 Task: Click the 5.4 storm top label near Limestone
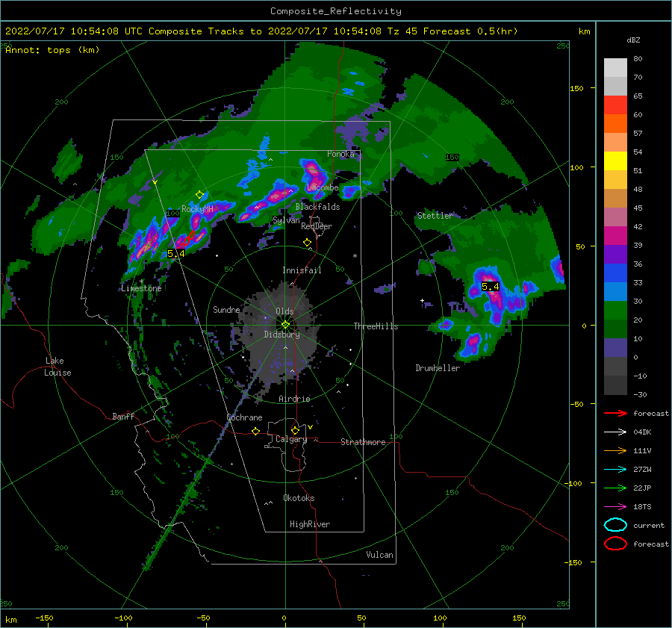coord(175,254)
